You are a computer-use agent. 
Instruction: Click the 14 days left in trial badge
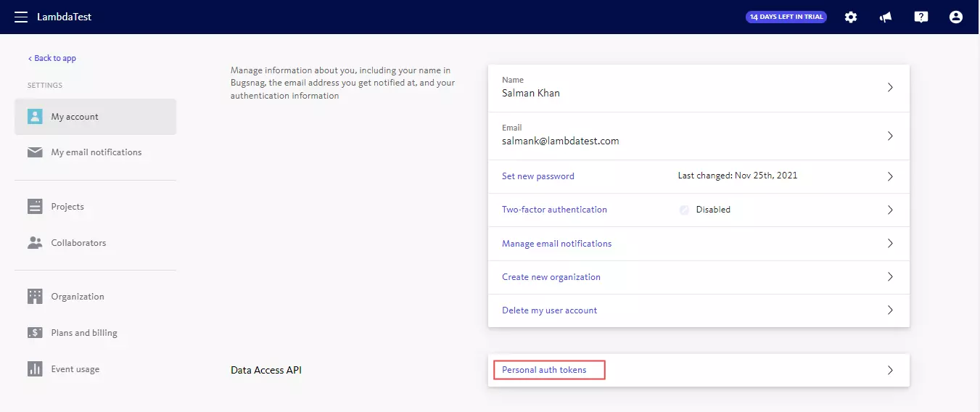click(x=786, y=17)
